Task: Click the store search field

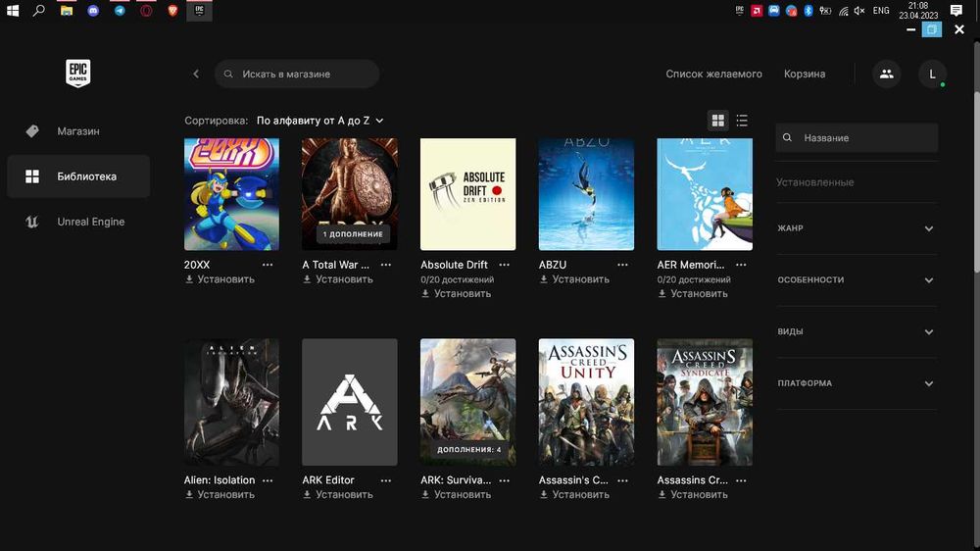Action: pyautogui.click(x=297, y=74)
